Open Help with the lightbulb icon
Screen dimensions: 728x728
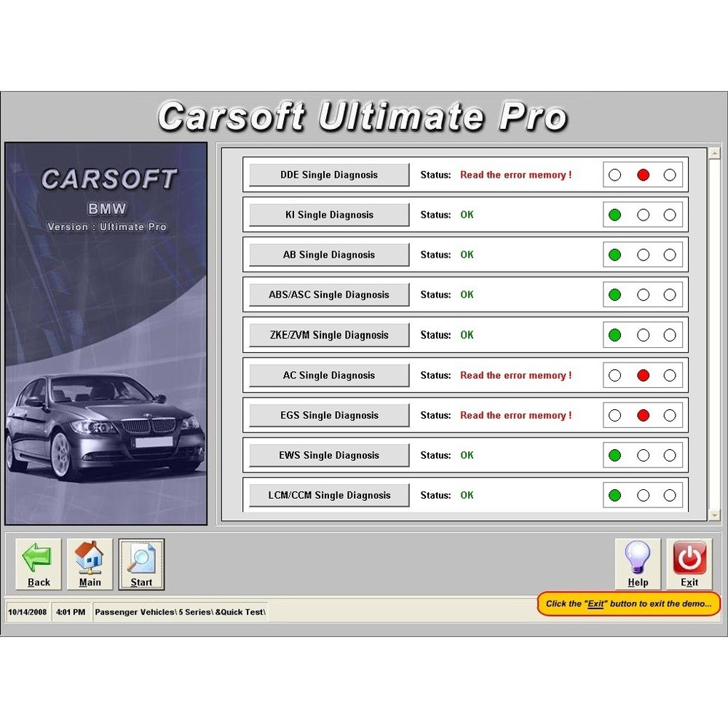click(x=638, y=558)
